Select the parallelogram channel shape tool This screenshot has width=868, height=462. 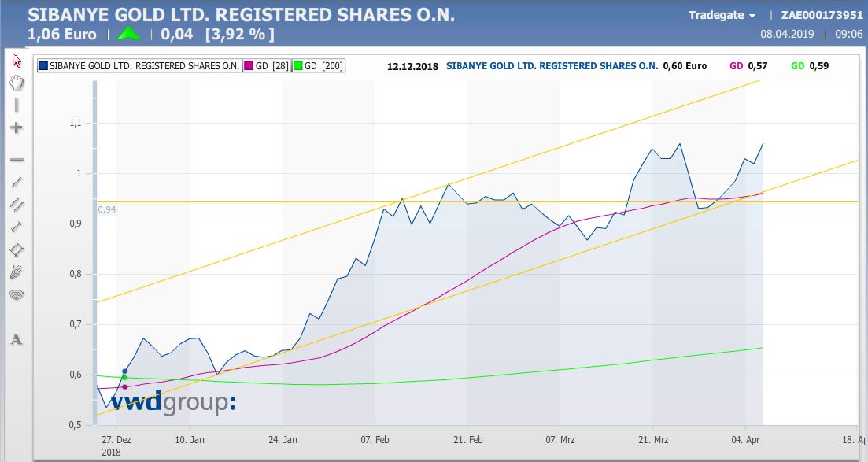(x=17, y=249)
